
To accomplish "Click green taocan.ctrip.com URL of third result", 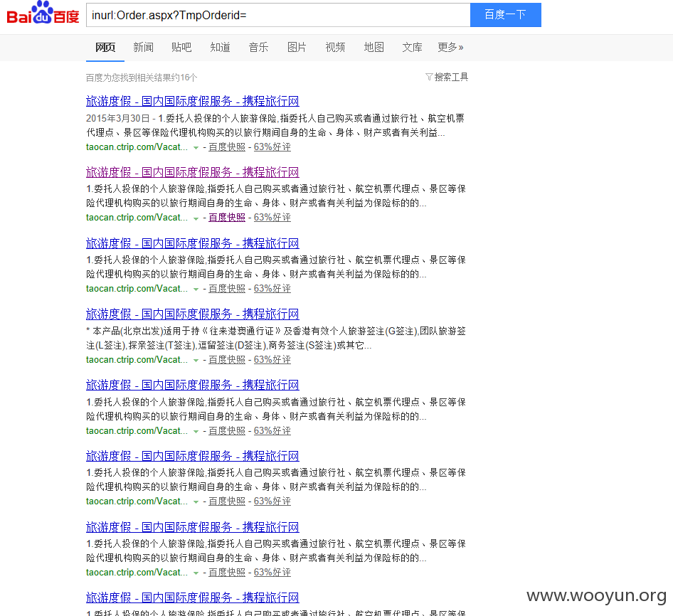I will 137,289.
